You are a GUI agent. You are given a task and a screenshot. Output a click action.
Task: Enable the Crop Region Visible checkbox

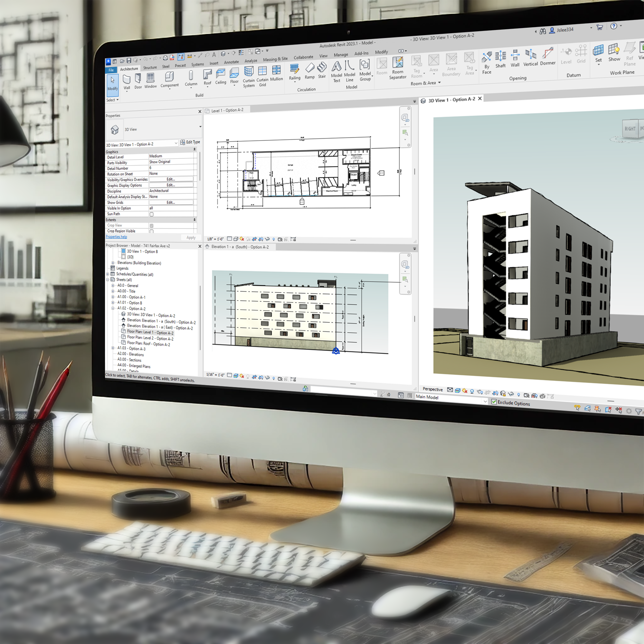(152, 231)
